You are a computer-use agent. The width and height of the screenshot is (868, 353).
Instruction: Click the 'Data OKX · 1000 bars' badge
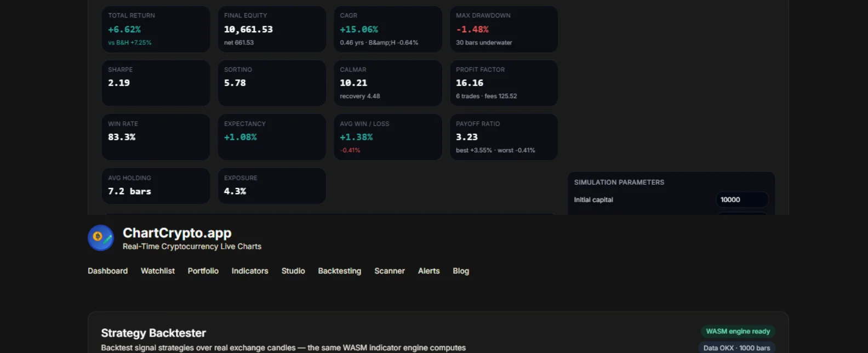point(736,348)
